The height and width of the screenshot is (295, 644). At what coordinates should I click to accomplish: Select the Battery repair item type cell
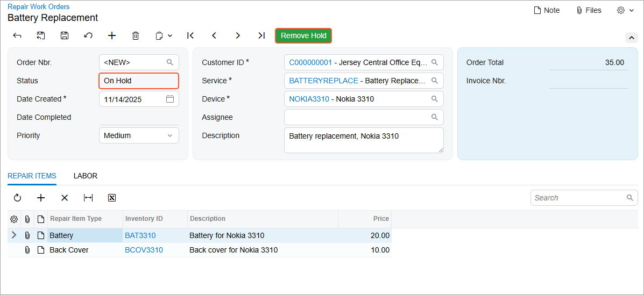(x=85, y=235)
